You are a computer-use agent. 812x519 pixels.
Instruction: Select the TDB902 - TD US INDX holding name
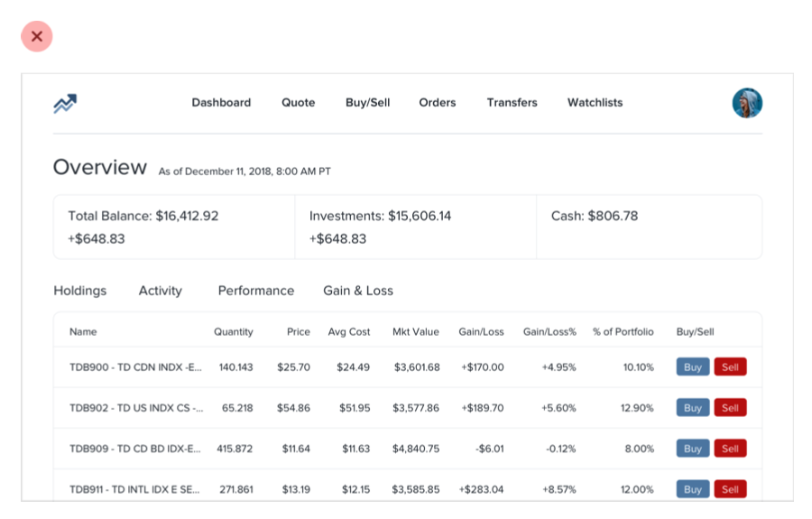click(x=135, y=408)
